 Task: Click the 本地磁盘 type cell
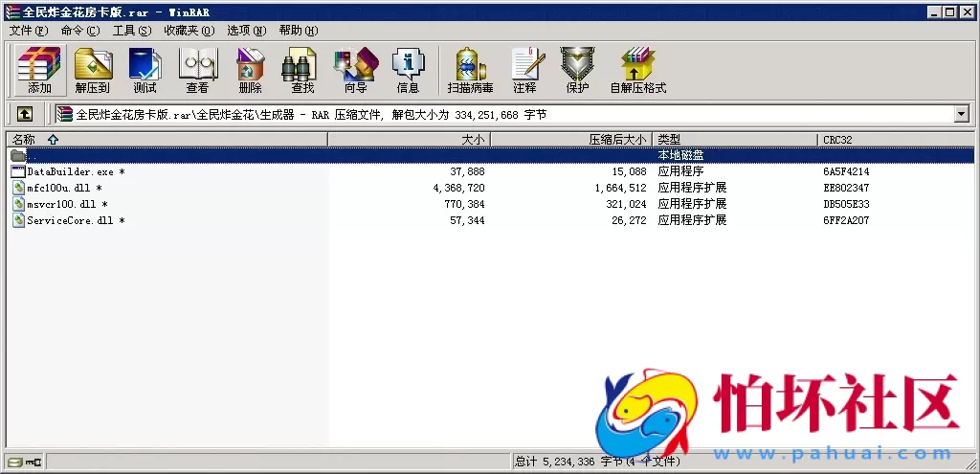click(x=681, y=155)
